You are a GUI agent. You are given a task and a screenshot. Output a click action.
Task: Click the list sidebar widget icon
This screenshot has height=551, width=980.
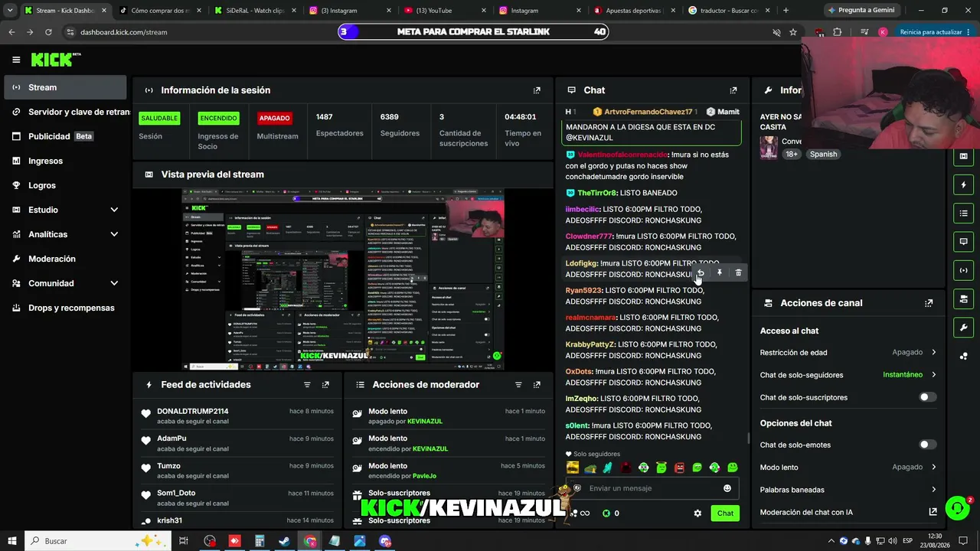[963, 213]
